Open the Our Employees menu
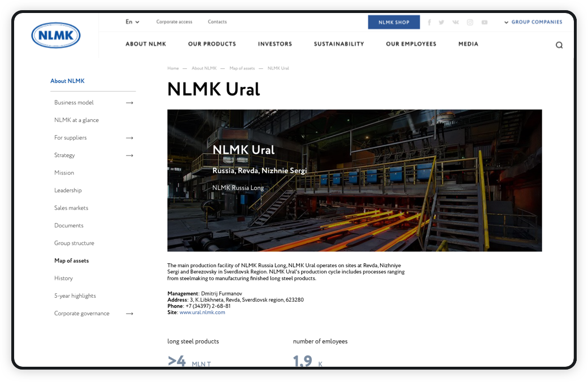The height and width of the screenshot is (382, 588). [411, 44]
